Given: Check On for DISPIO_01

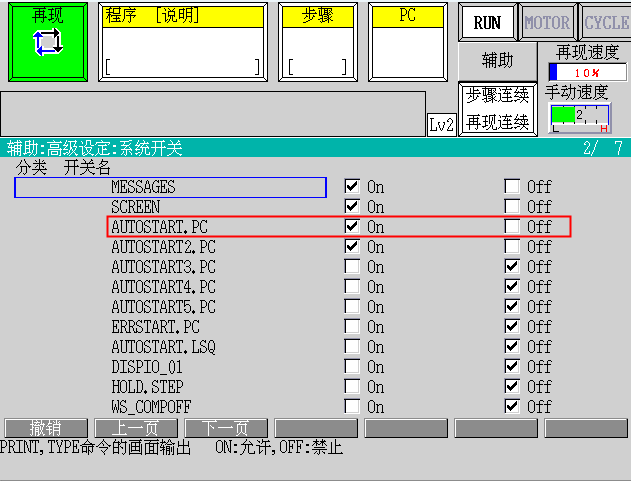Looking at the screenshot, I should [352, 366].
